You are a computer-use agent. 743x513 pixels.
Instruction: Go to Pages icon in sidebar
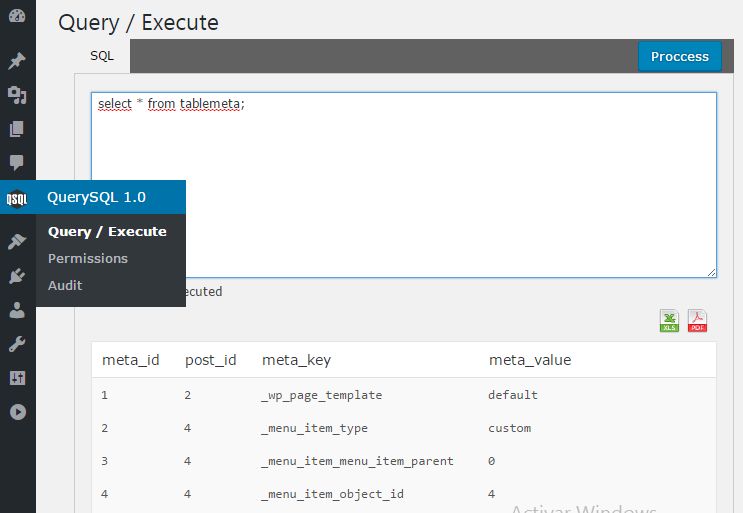pyautogui.click(x=17, y=129)
